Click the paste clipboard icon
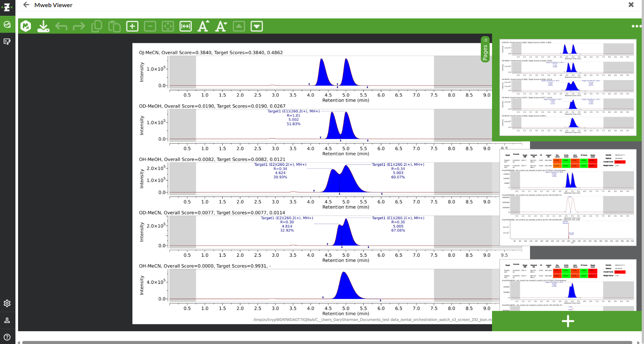 coord(114,26)
